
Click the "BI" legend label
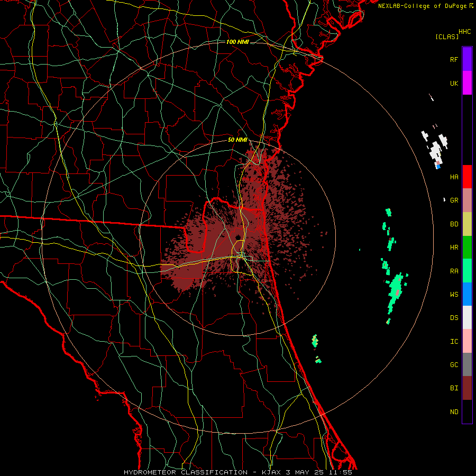(454, 388)
